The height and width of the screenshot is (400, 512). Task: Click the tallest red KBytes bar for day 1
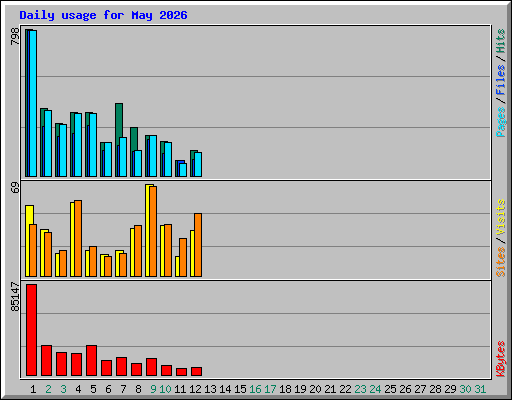(x=31, y=330)
